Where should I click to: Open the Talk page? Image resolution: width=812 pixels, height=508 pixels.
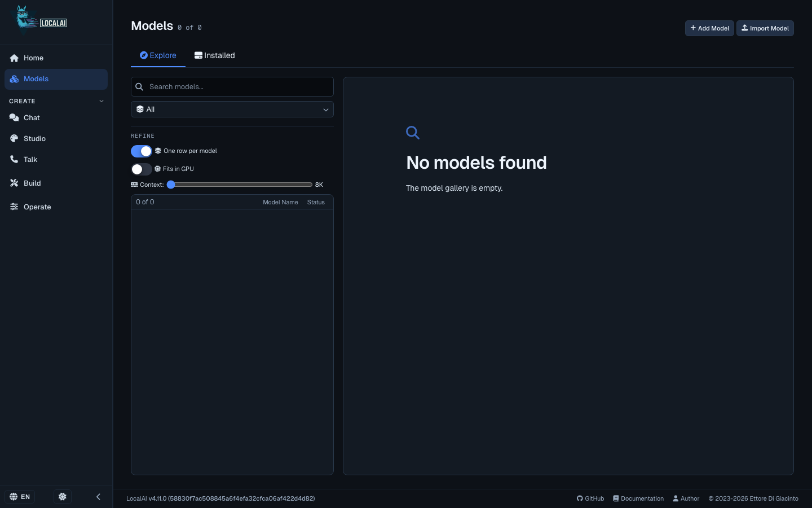pyautogui.click(x=56, y=160)
